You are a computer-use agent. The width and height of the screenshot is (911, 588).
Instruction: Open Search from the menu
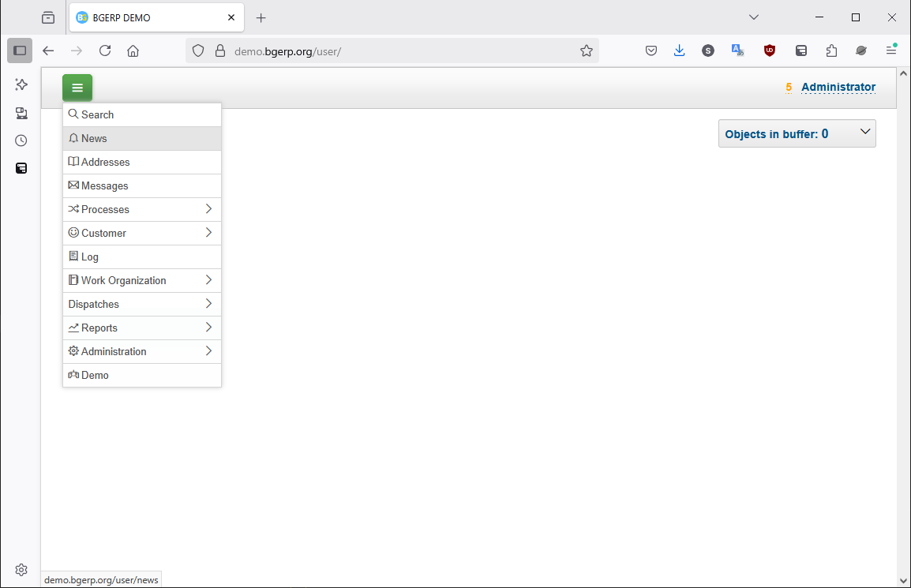click(x=97, y=114)
